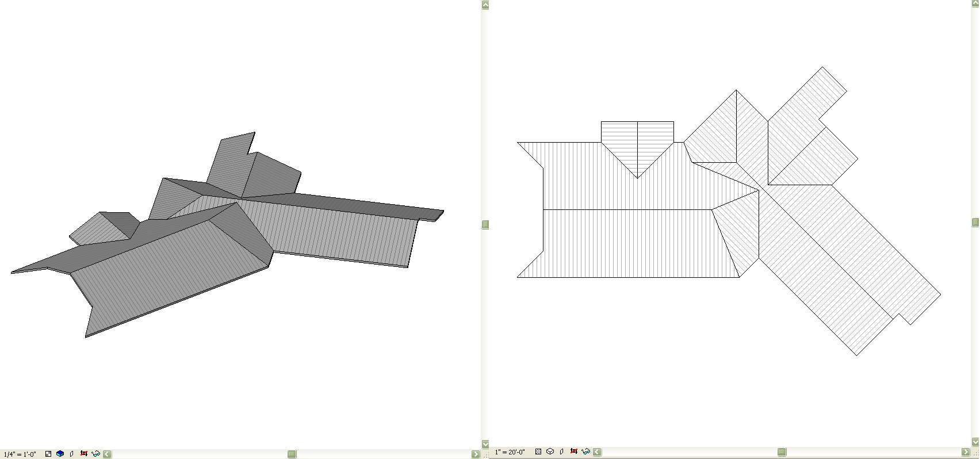Click left scroll arrow of plan view
The image size is (980, 459).
[597, 452]
